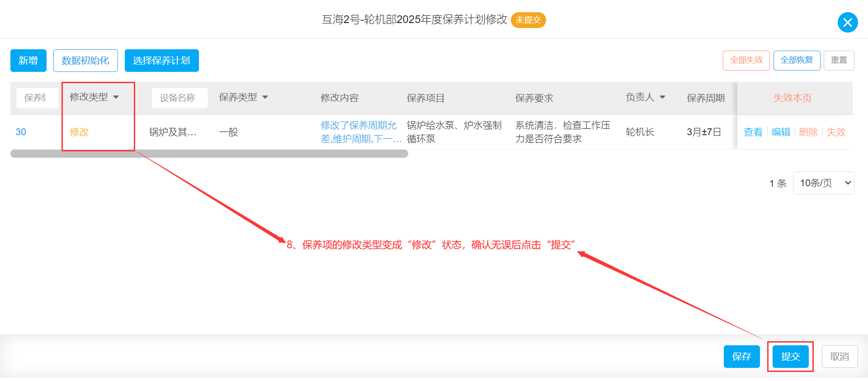Open the row number 30 link

pos(21,132)
